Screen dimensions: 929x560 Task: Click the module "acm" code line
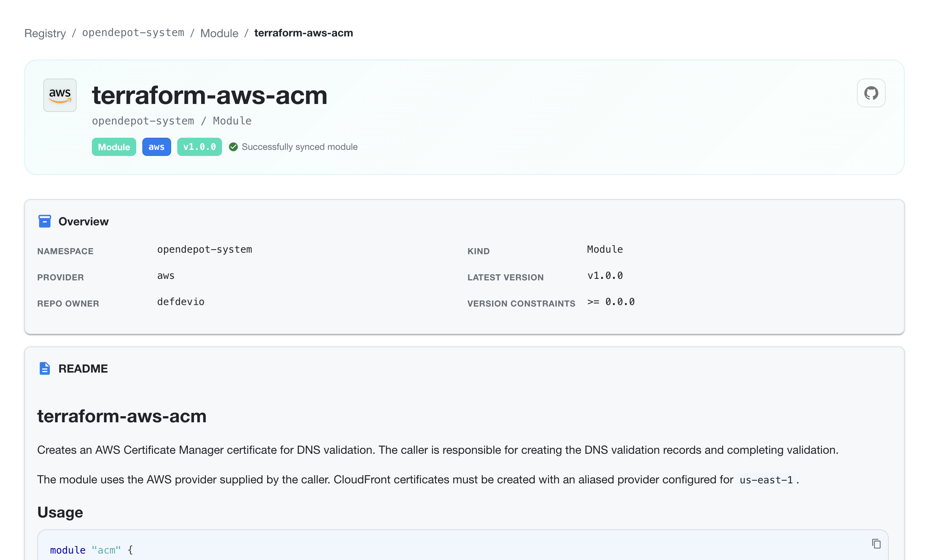click(91, 550)
